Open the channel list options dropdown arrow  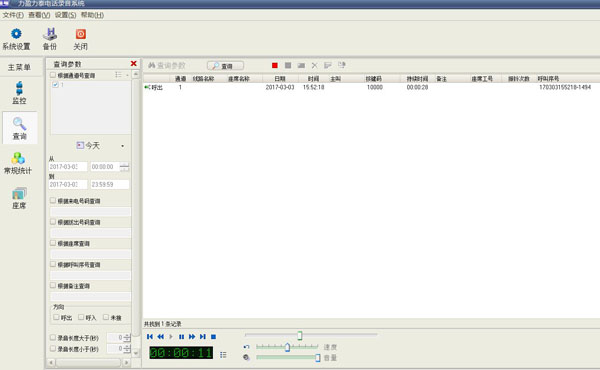127,75
